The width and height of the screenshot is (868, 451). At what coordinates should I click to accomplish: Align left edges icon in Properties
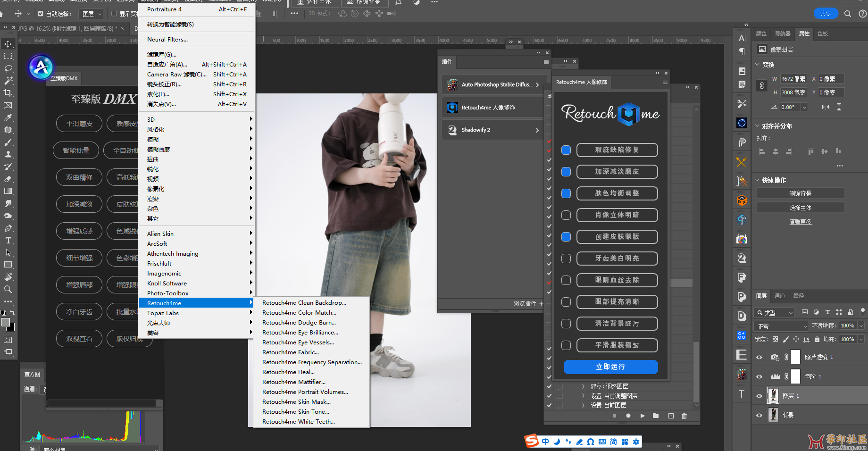[x=762, y=151]
